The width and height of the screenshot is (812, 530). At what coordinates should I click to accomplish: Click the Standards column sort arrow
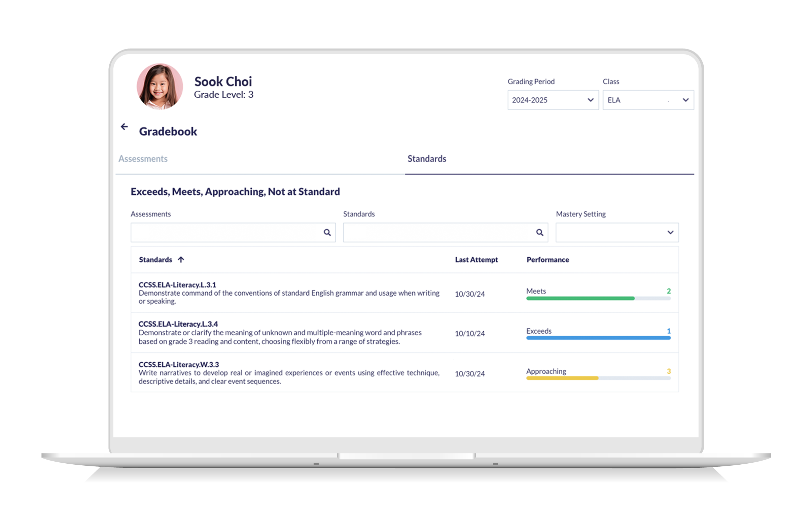181,260
